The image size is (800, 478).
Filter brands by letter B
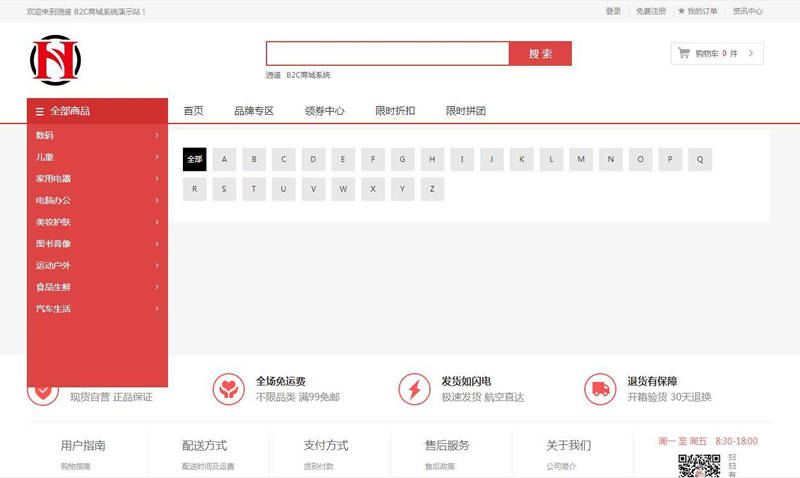pos(254,159)
